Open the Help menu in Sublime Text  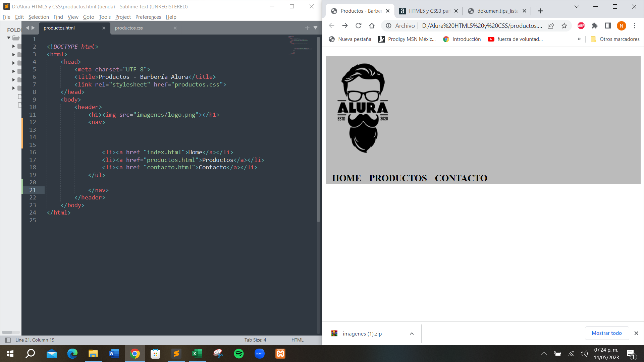[171, 17]
